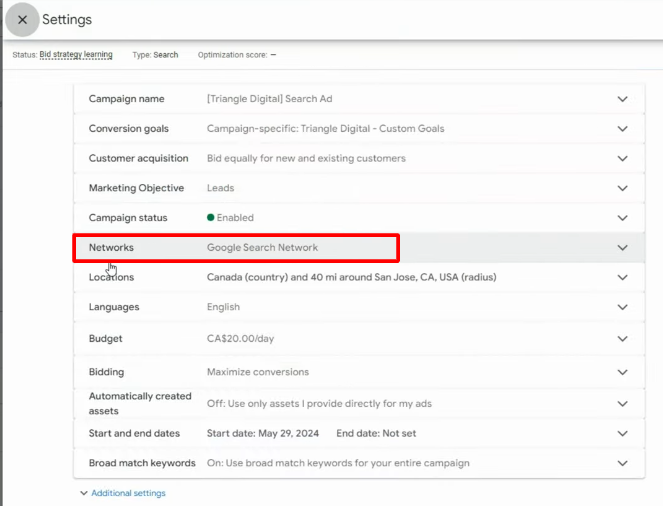663x506 pixels.
Task: Expand the Conversion goals row chevron
Action: (622, 129)
